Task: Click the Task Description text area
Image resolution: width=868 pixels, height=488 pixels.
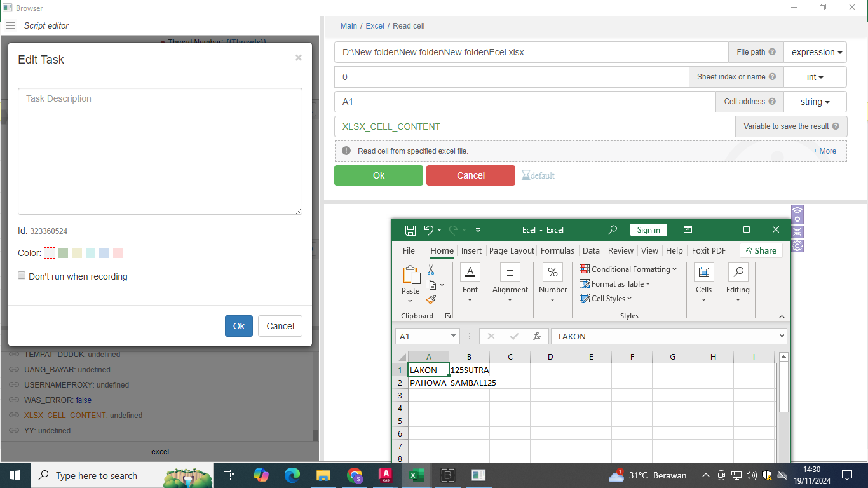Action: coord(160,151)
